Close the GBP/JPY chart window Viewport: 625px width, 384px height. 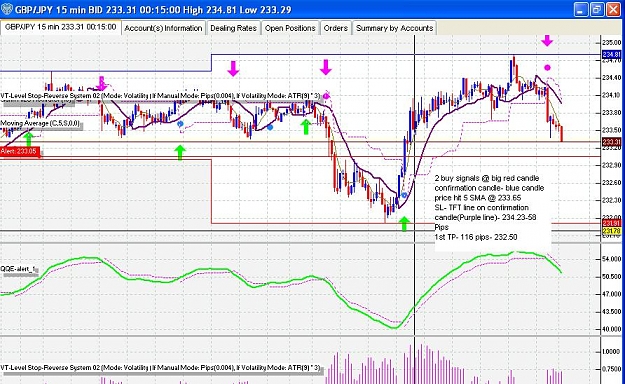pos(613,10)
